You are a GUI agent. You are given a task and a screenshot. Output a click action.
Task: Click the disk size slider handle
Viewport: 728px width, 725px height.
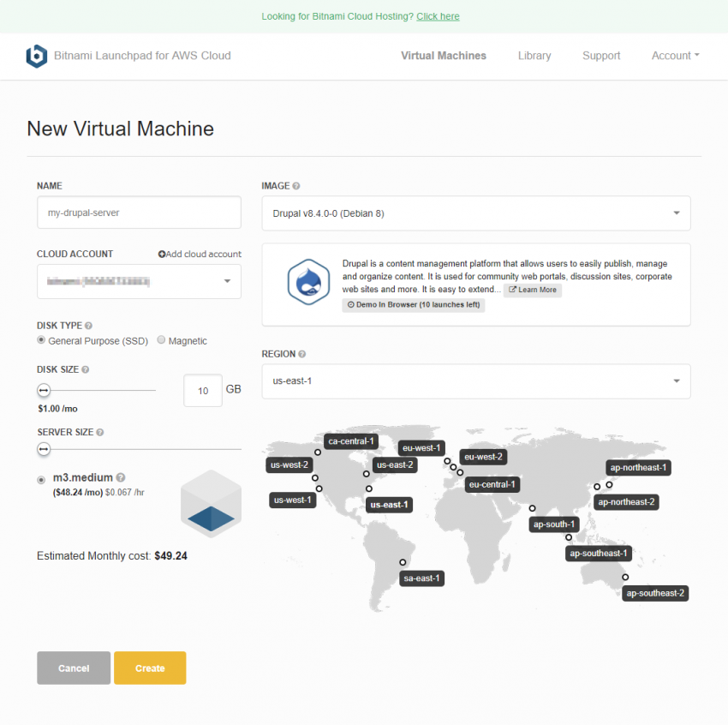coord(44,390)
